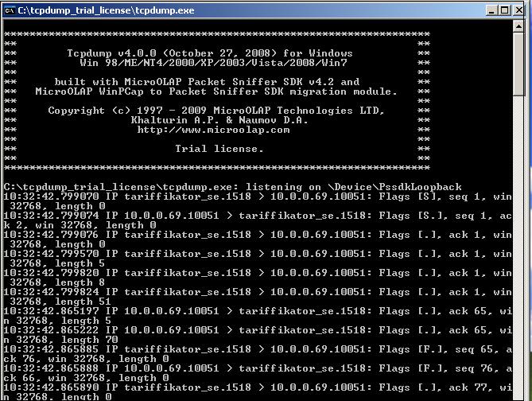Close the tcpdump.exe console window
This screenshot has height=401, width=532.
pyautogui.click(x=518, y=10)
